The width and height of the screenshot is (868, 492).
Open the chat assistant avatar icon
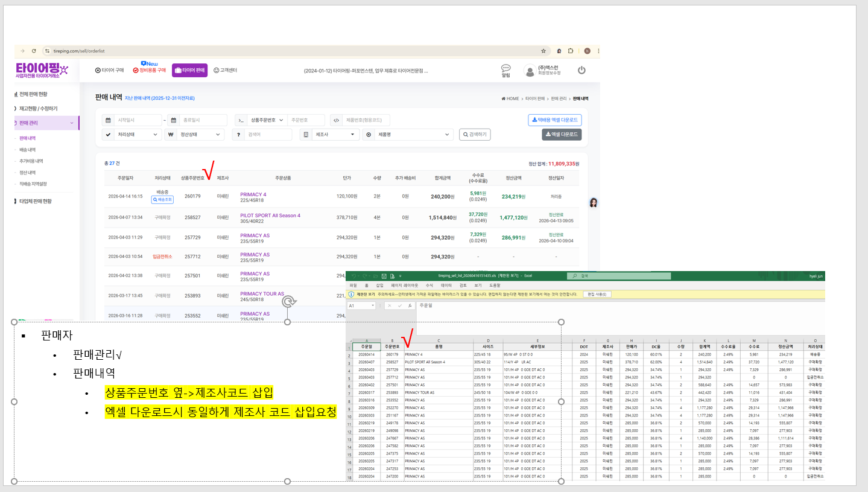[x=593, y=202]
